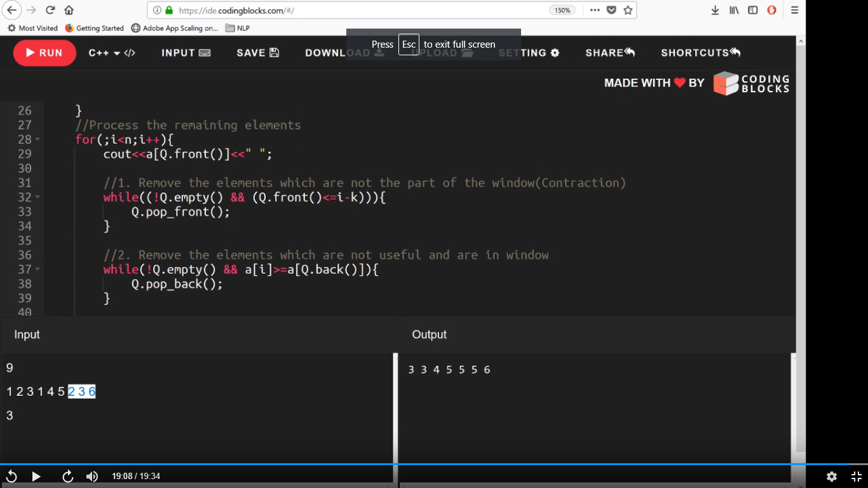Viewport: 868px width, 488px height.
Task: Open the SETTING gear option
Action: 529,53
